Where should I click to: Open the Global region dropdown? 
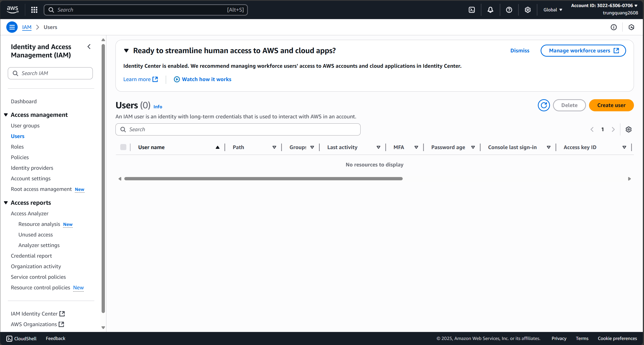click(x=552, y=10)
